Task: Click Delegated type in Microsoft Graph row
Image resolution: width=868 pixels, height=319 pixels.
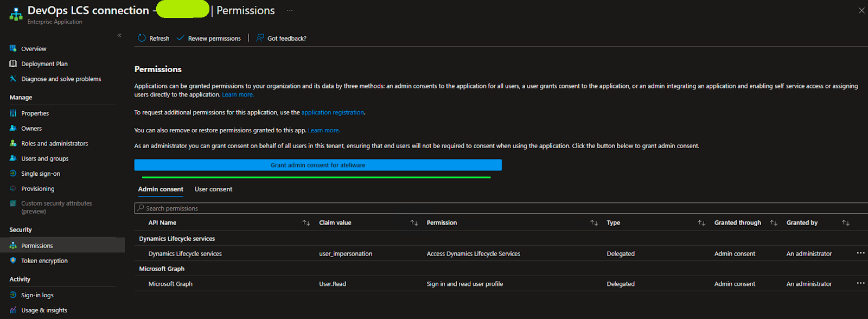Action: point(621,284)
